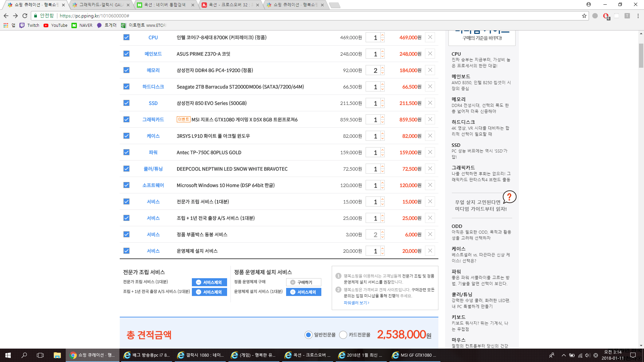Delete the 3RSYS L910 case row

(430, 136)
